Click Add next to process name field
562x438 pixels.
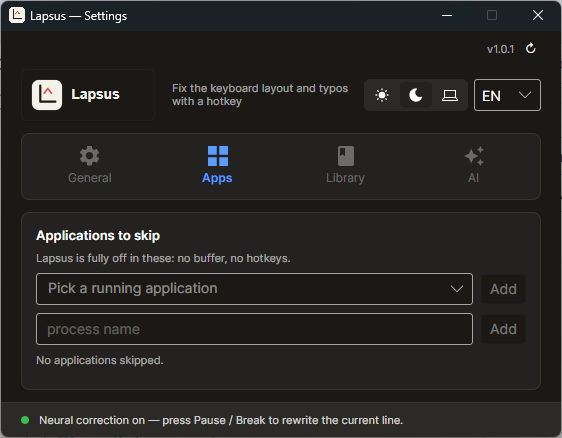503,329
